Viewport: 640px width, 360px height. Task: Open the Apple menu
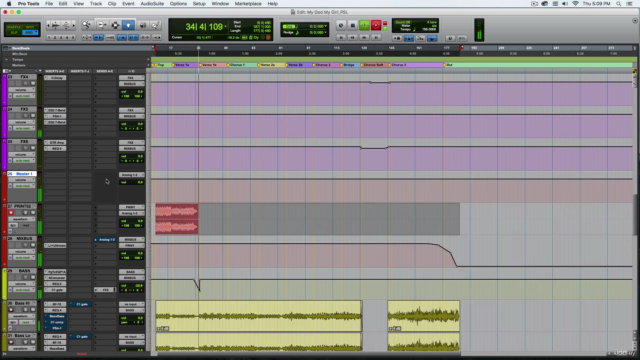[9, 4]
